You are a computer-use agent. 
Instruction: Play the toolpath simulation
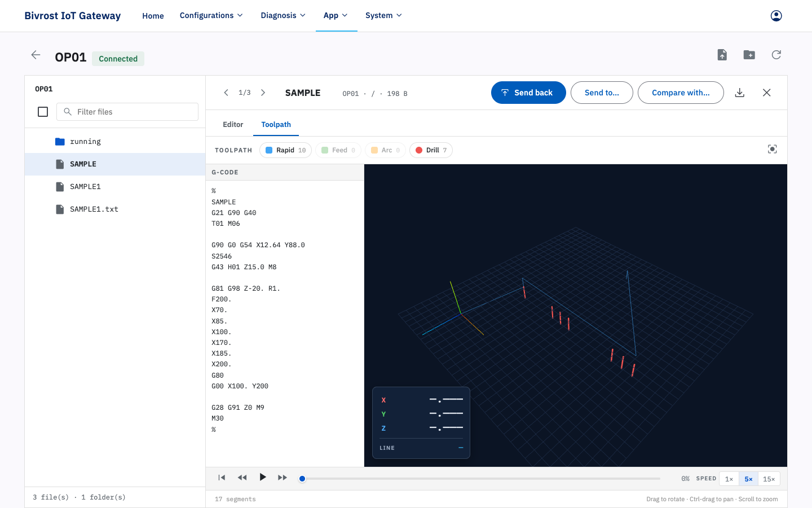[x=262, y=478]
